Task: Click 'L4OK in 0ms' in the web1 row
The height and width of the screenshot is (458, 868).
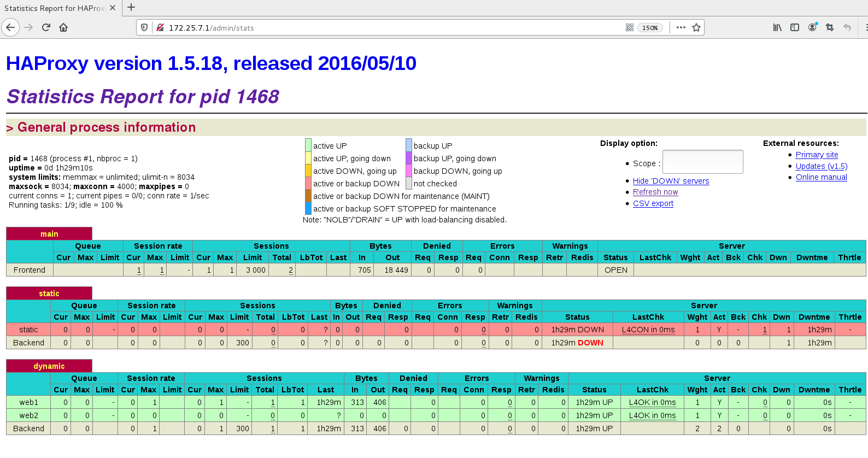Action: tap(653, 402)
